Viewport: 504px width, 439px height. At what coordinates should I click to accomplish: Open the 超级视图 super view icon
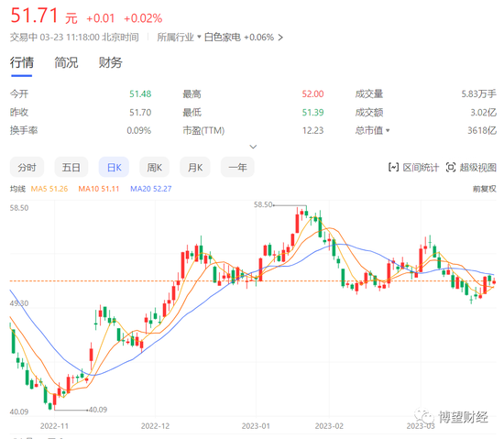(x=451, y=167)
